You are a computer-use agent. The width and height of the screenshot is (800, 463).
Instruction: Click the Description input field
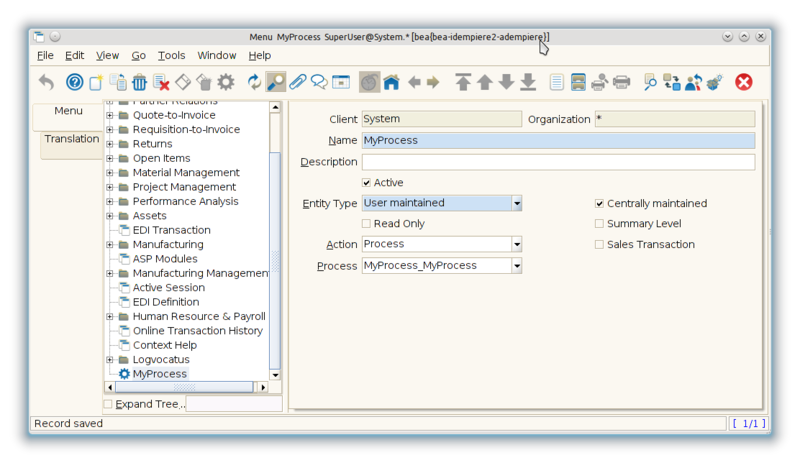(x=558, y=162)
